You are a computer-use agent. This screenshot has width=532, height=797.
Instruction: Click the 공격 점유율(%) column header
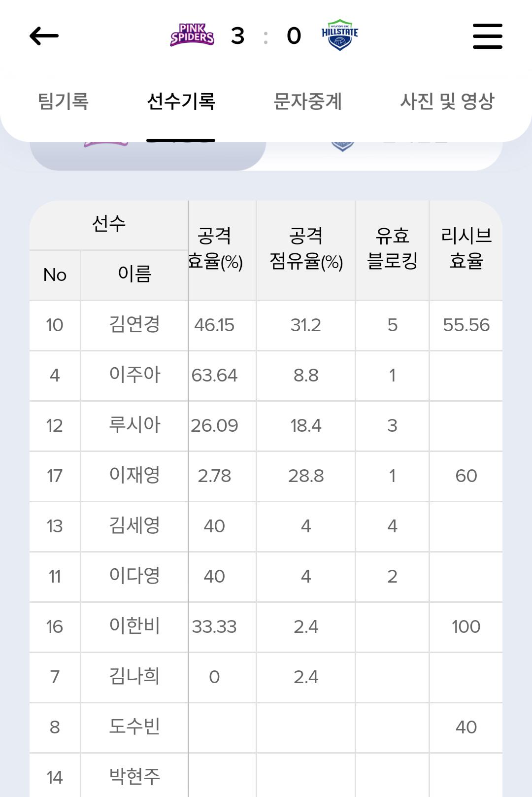306,249
